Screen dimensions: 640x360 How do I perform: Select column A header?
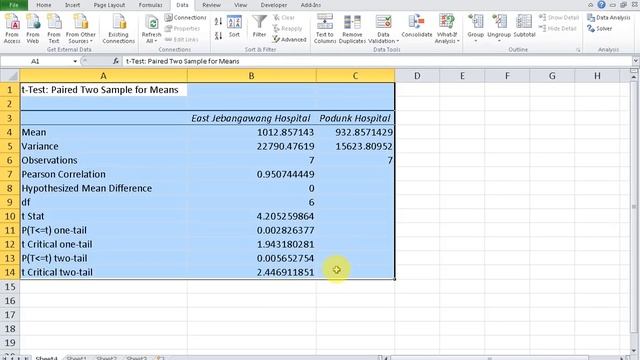tap(103, 76)
